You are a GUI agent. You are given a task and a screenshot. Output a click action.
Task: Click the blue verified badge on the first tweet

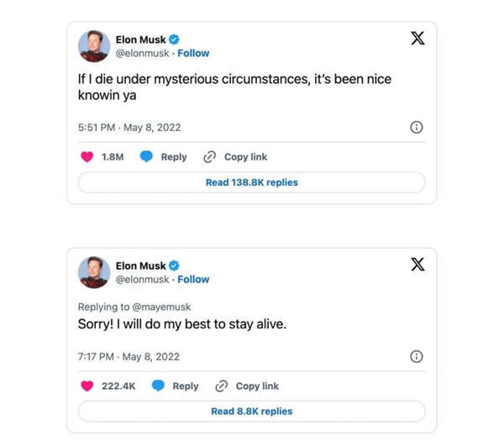(174, 39)
